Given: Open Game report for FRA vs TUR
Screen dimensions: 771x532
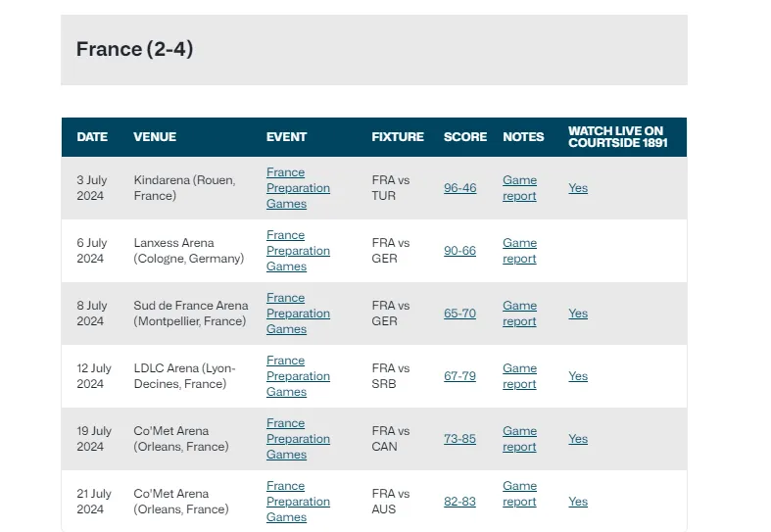Looking at the screenshot, I should (x=519, y=188).
